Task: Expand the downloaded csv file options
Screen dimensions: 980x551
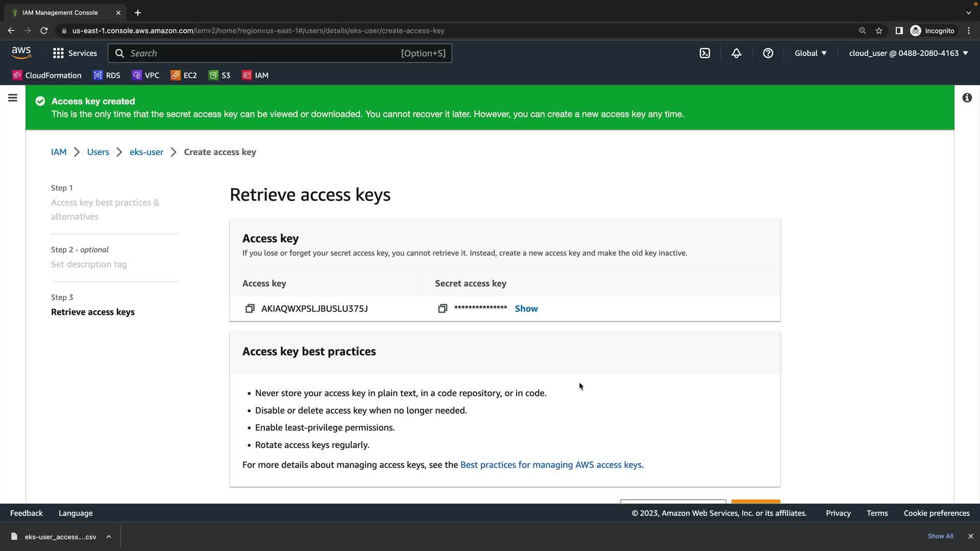Action: [x=109, y=537]
